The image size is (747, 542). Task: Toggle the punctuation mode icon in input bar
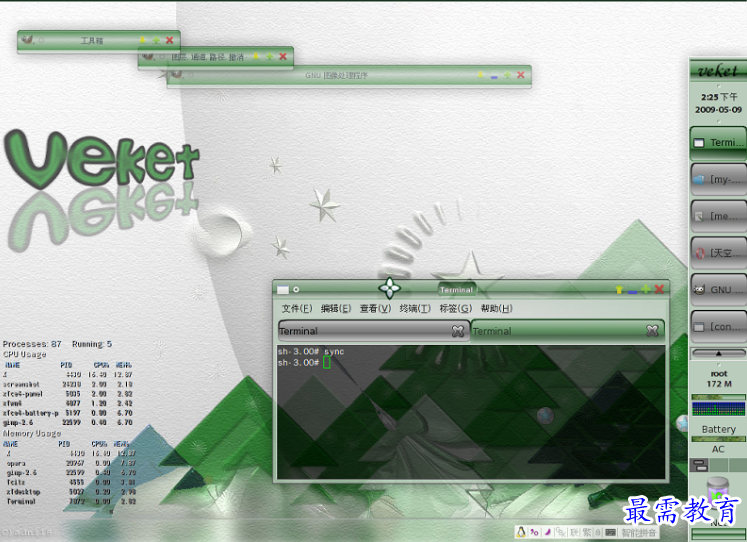(534, 532)
